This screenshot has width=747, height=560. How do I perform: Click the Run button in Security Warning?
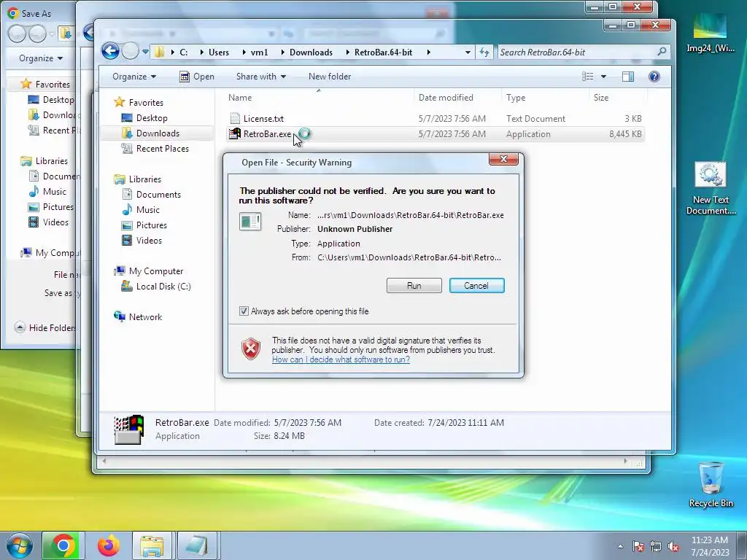pos(414,286)
